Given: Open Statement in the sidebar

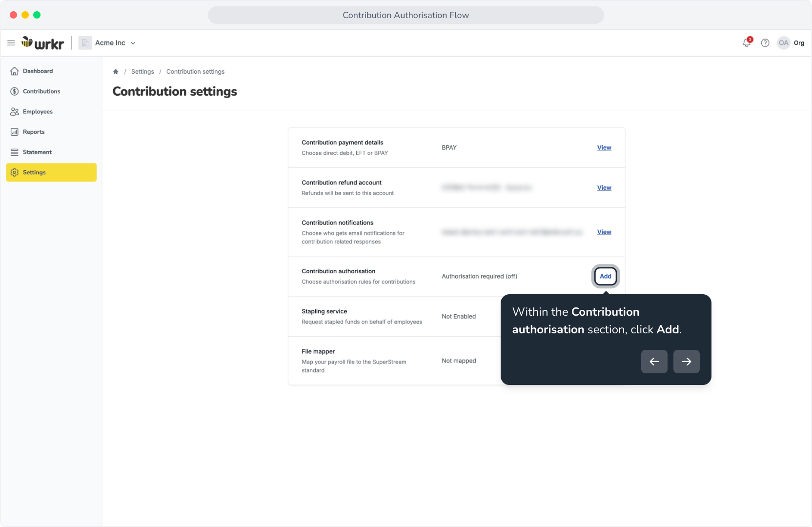Looking at the screenshot, I should [x=51, y=152].
